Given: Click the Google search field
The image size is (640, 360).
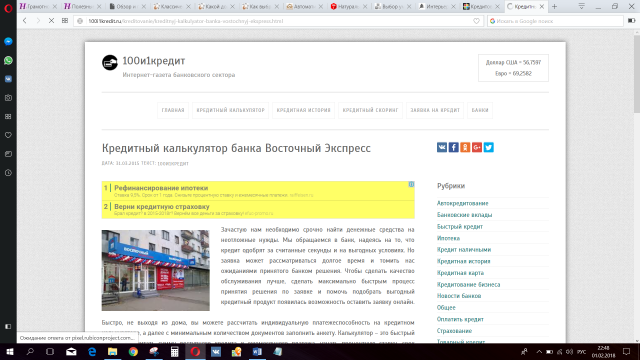Looking at the screenshot, I should 555,21.
